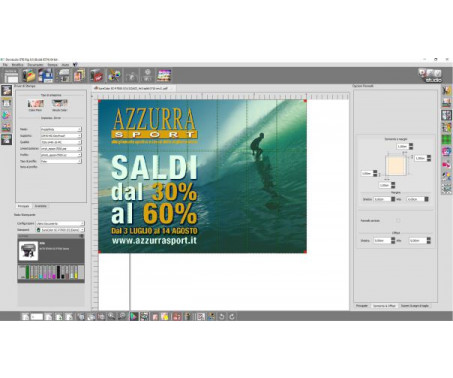Click the floppy disk save icon
This screenshot has width=453, height=378.
tap(46, 75)
